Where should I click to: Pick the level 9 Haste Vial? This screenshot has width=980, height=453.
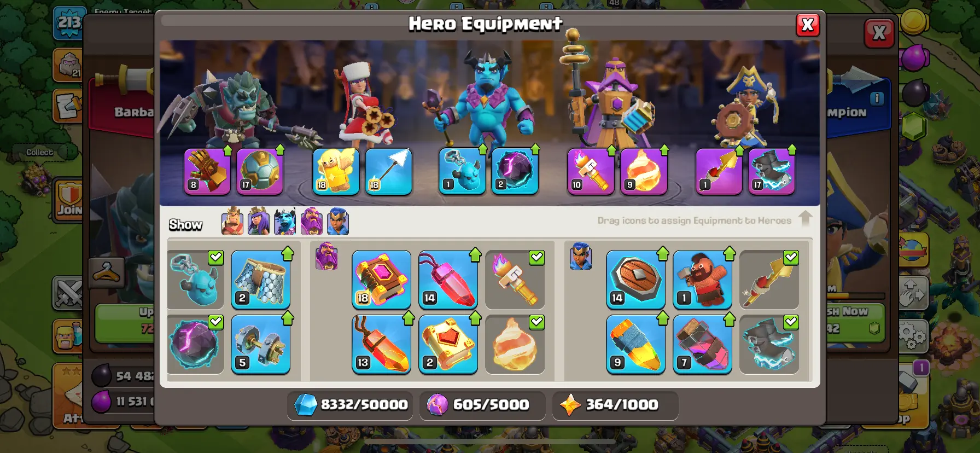pyautogui.click(x=635, y=344)
